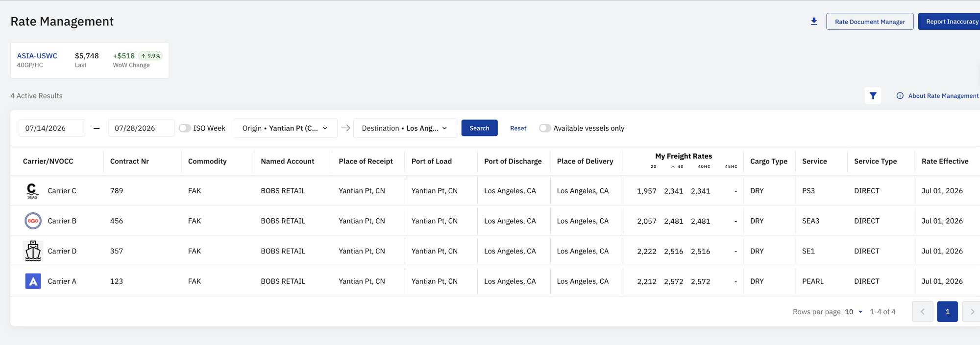Click the Service column header
Image resolution: width=980 pixels, height=345 pixels.
(x=814, y=161)
